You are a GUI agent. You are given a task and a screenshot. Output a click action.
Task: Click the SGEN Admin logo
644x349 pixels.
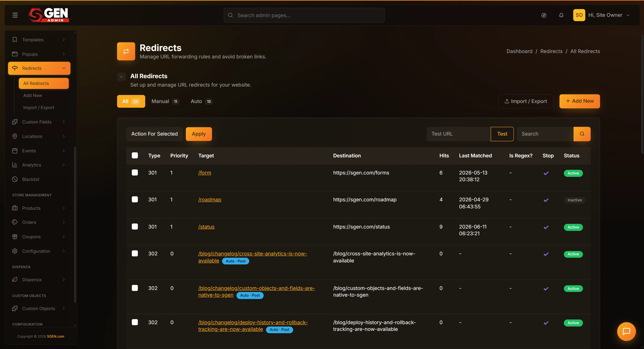48,15
